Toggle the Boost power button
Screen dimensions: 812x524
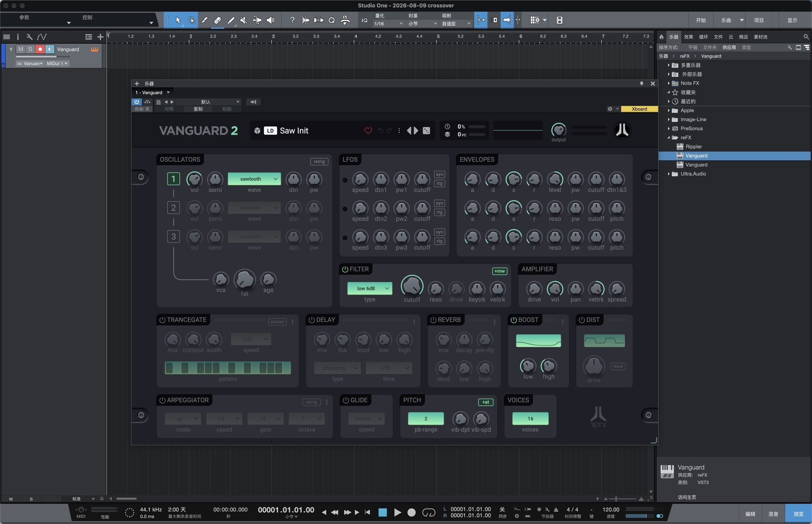coord(514,320)
